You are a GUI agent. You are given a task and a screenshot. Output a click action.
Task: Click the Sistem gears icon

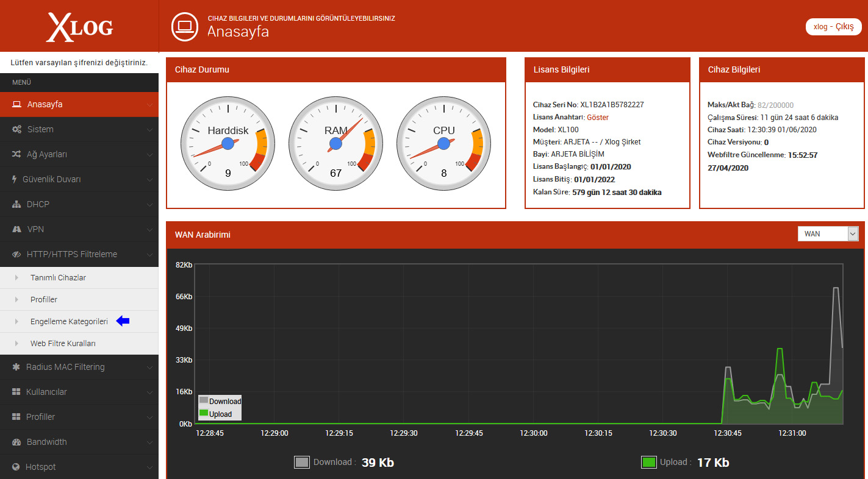(x=17, y=129)
